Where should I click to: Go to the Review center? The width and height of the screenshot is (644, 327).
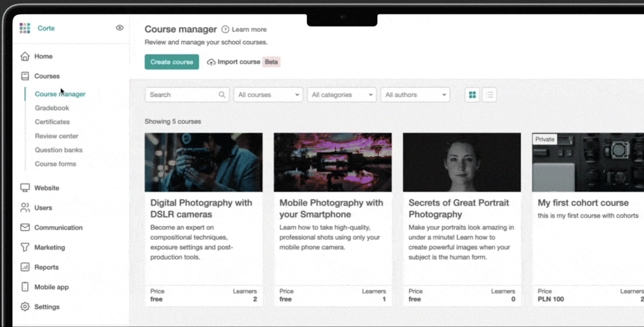(56, 136)
